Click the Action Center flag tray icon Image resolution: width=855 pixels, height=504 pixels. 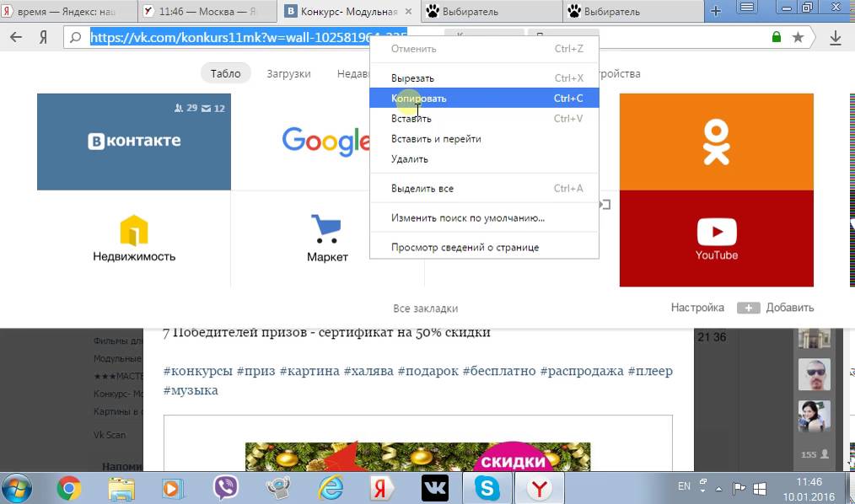pos(739,488)
